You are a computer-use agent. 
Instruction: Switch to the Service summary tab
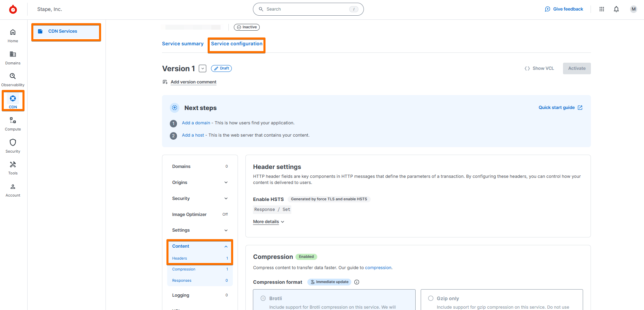tap(183, 44)
